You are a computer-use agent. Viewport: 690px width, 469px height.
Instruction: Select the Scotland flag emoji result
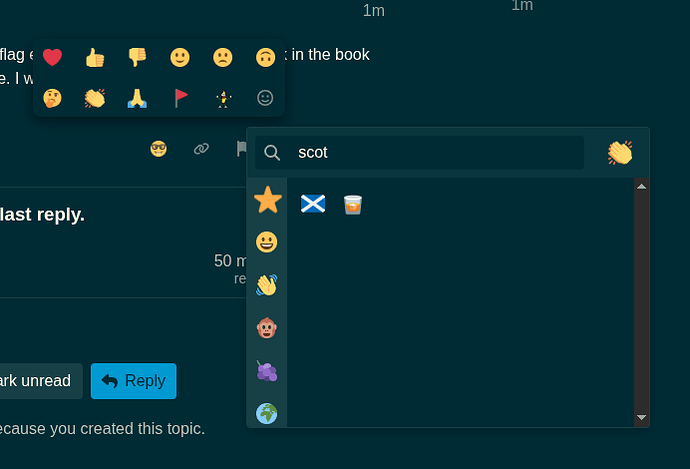click(313, 204)
